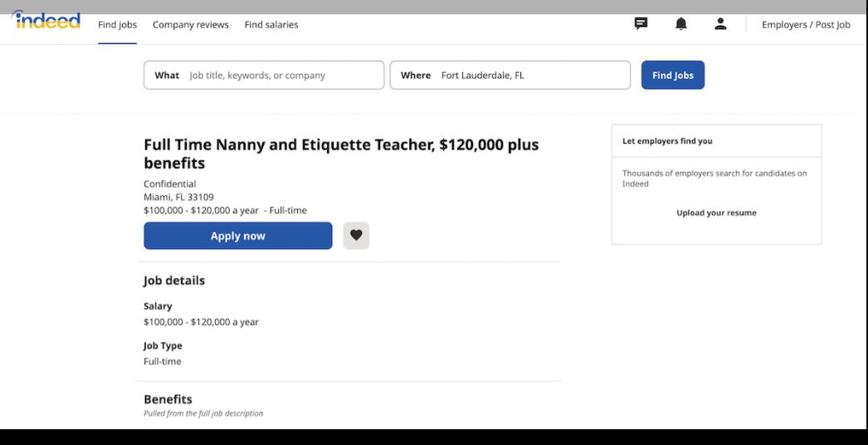This screenshot has width=868, height=445.
Task: Open the user profile icon
Action: (x=720, y=24)
